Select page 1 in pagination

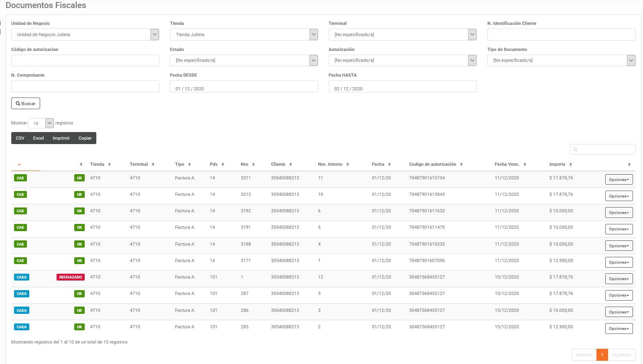602,355
